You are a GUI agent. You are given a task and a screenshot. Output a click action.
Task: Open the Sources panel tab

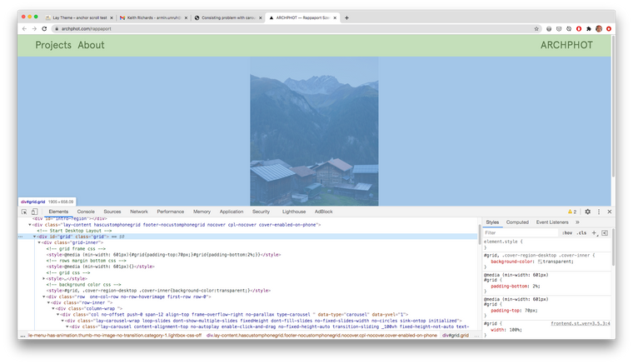(112, 212)
